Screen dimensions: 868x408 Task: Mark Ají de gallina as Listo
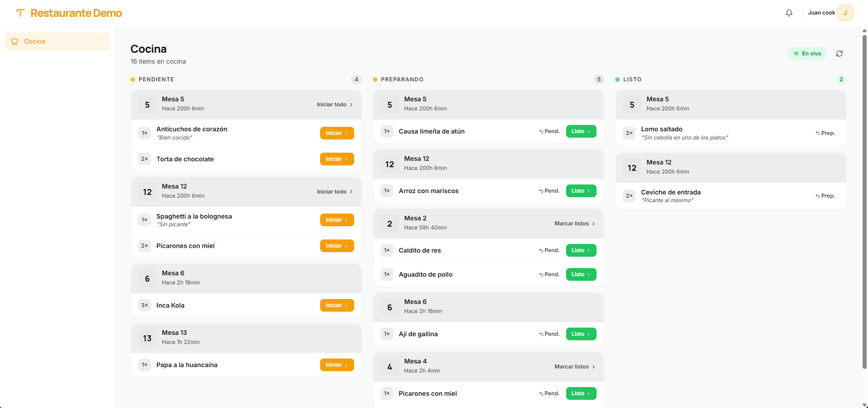[x=581, y=334]
